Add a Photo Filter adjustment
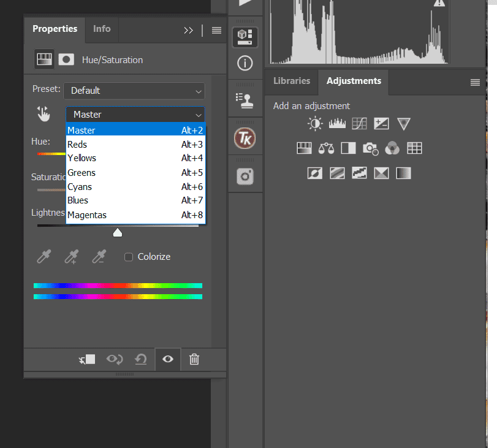Viewport: 497px width, 448px height. [370, 148]
